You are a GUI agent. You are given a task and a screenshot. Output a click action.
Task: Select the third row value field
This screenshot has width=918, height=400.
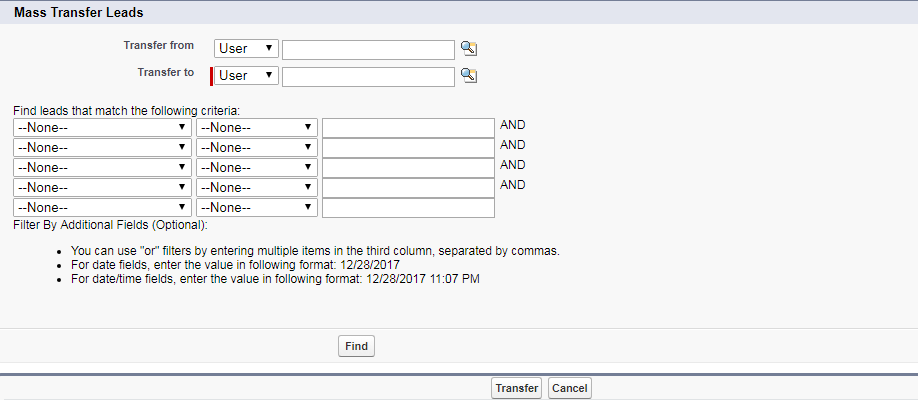click(x=408, y=167)
